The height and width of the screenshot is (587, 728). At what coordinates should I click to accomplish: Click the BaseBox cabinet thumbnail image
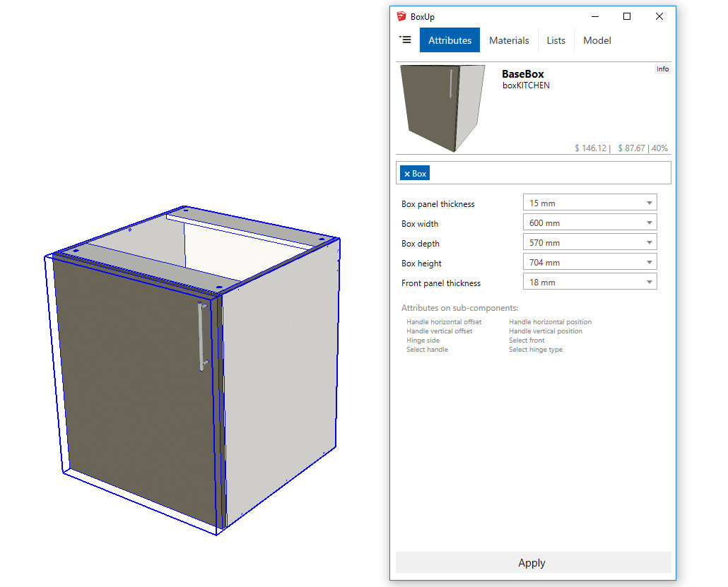442,107
